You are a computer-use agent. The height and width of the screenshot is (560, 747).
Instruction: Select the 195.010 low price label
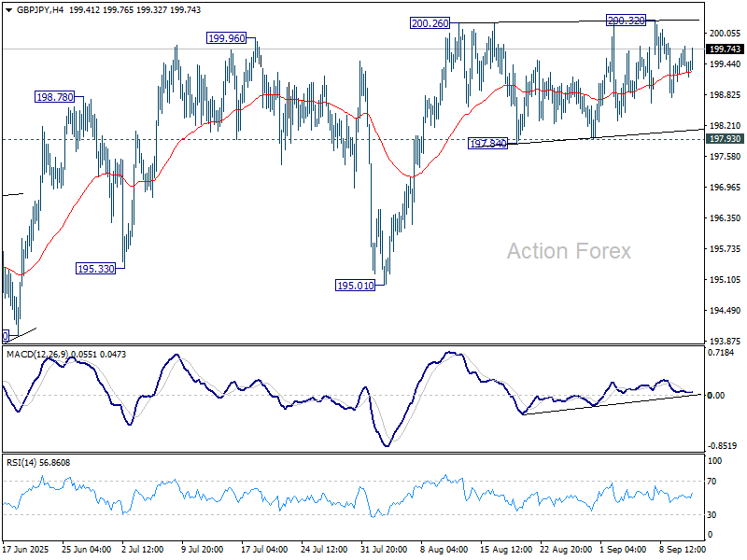click(x=355, y=286)
